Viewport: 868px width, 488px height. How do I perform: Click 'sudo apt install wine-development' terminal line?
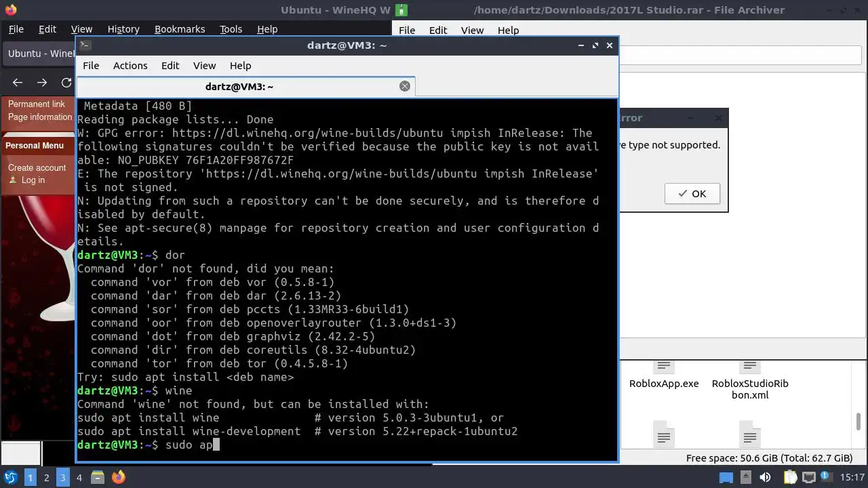click(x=189, y=431)
